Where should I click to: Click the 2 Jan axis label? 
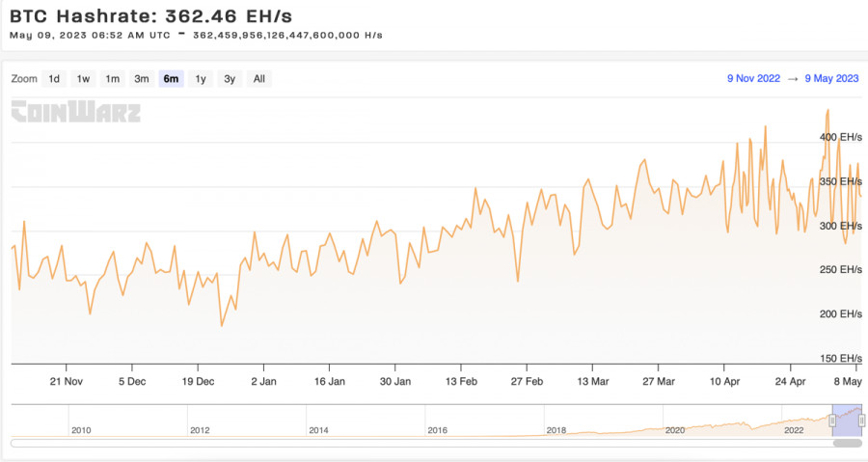tap(263, 381)
